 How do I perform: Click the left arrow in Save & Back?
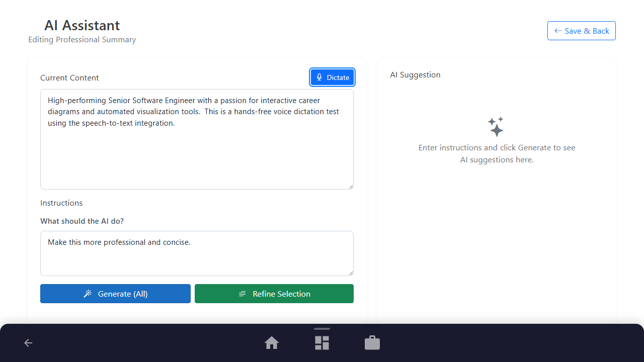[x=557, y=31]
